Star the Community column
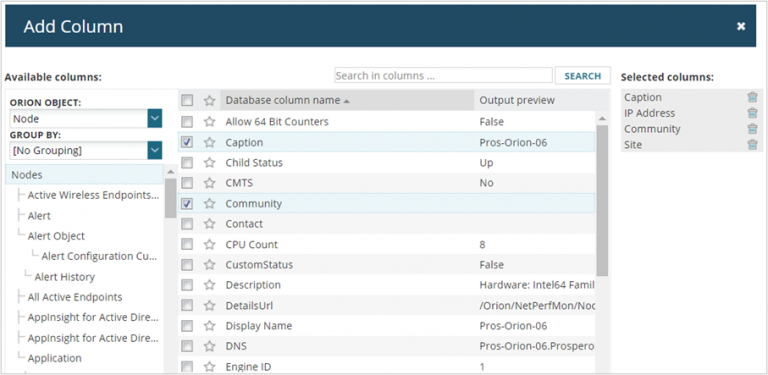This screenshot has width=768, height=375. click(210, 204)
